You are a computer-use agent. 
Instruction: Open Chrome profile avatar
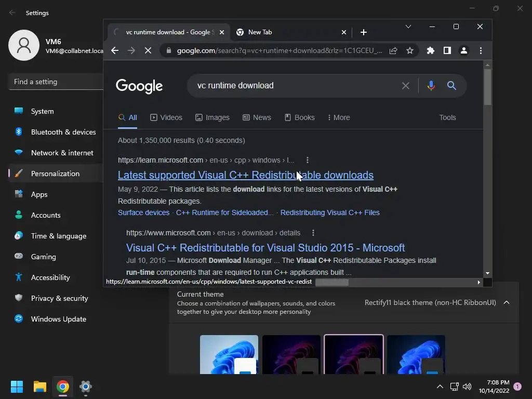click(x=464, y=50)
